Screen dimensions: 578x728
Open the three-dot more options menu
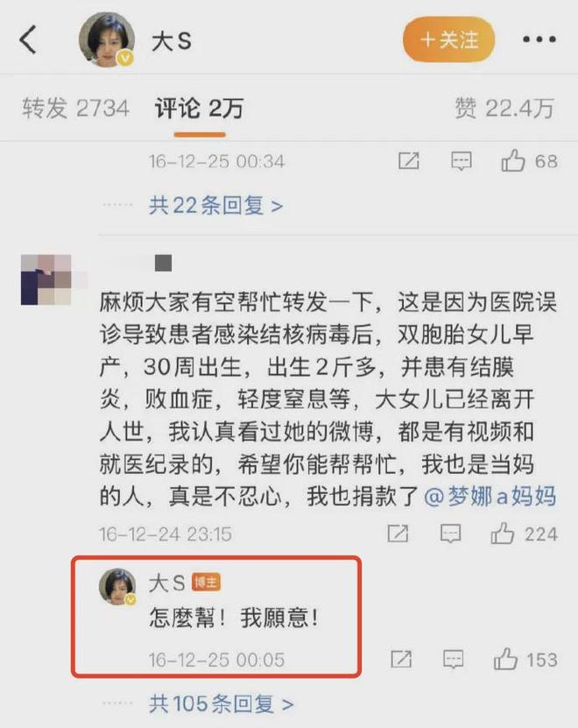539,39
